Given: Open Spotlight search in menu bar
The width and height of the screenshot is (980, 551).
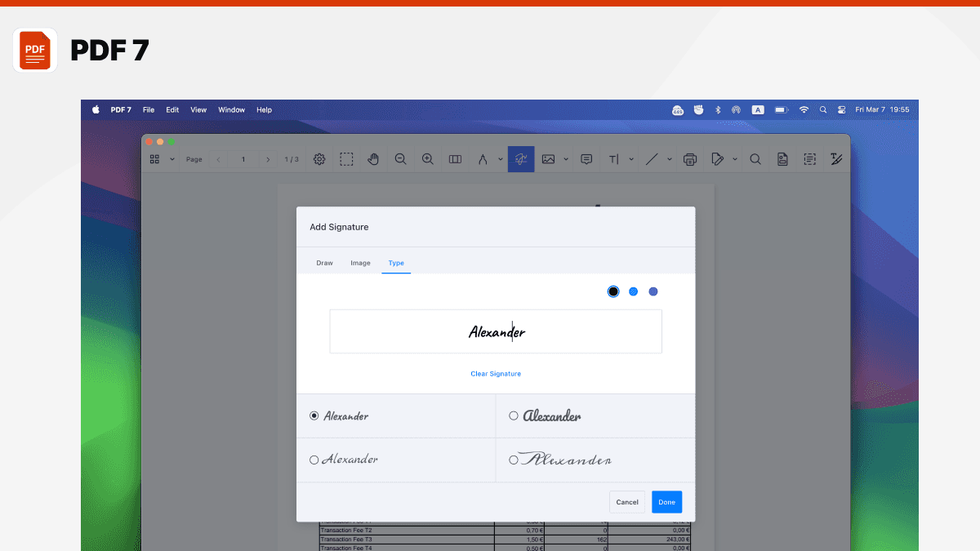Looking at the screenshot, I should coord(822,109).
